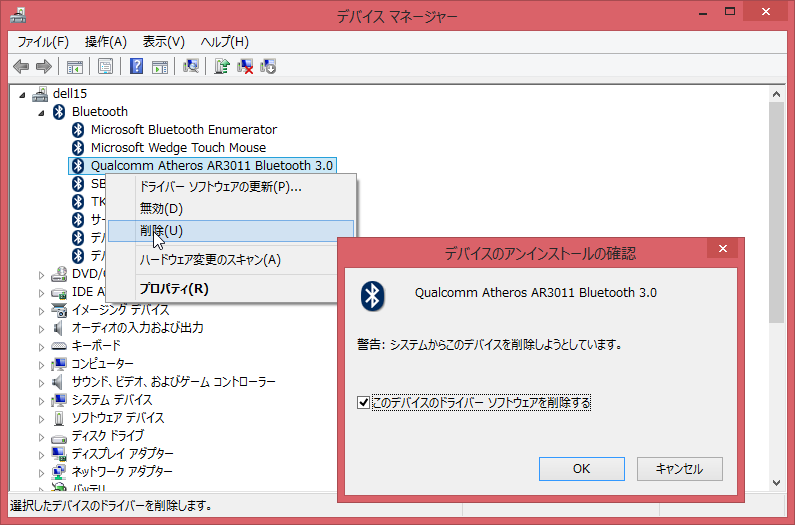795x525 pixels.
Task: Expand the イメージング デバイス category
Action: pos(41,311)
